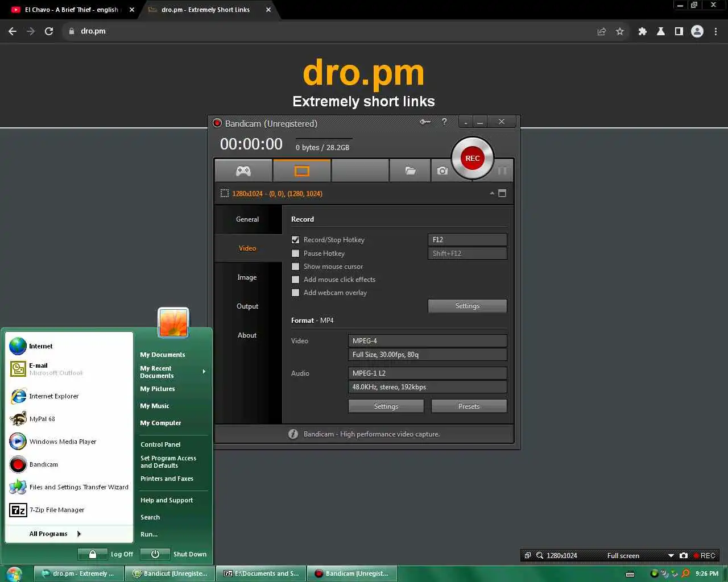Click the user picture on Start menu
Screen dimensions: 728x582
(173, 323)
